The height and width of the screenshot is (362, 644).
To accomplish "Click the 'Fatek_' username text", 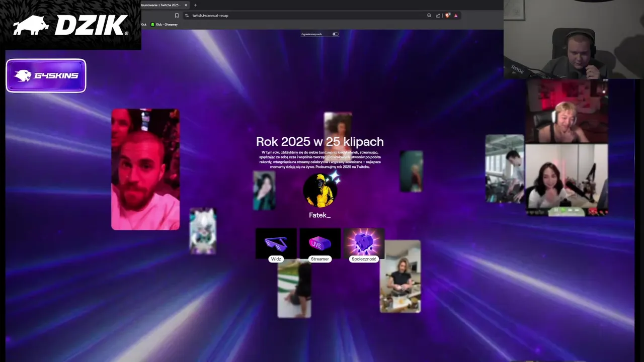I will [x=319, y=215].
